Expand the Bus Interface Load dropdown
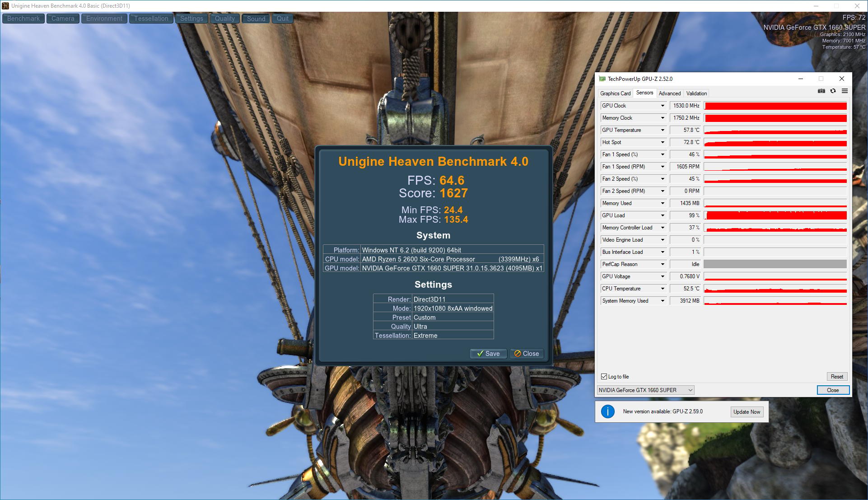 (x=663, y=252)
